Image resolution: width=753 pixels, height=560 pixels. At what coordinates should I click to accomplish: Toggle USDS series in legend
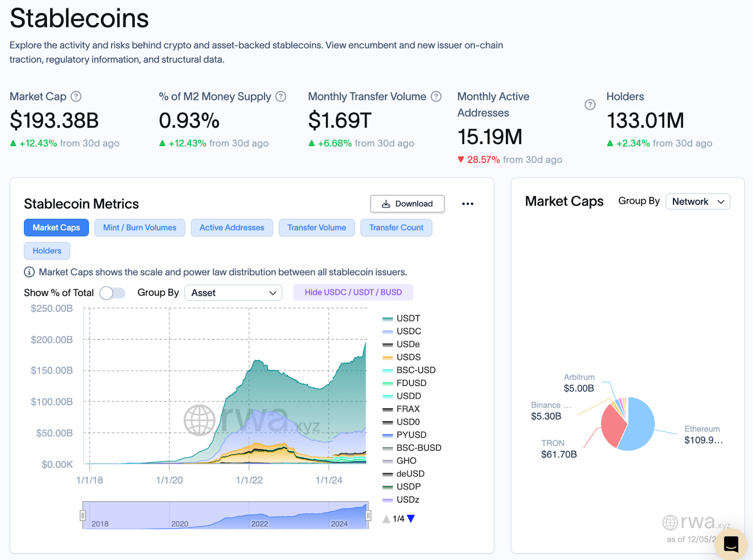tap(401, 357)
